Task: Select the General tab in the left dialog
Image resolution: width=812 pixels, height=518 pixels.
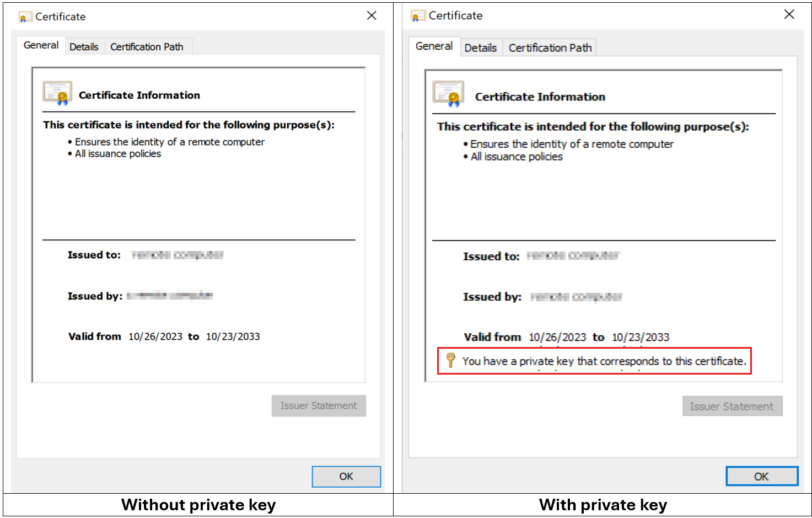Action: [40, 45]
